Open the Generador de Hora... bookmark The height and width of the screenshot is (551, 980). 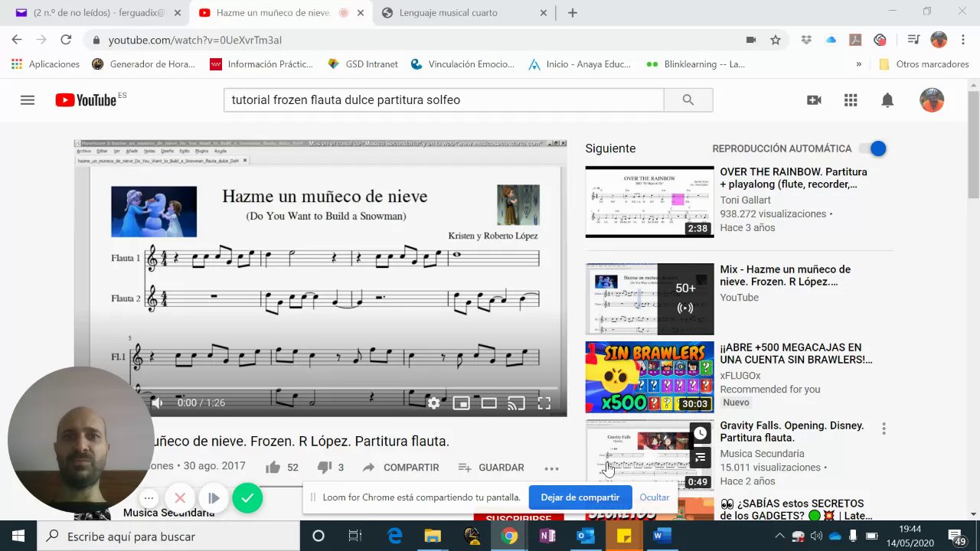click(144, 64)
